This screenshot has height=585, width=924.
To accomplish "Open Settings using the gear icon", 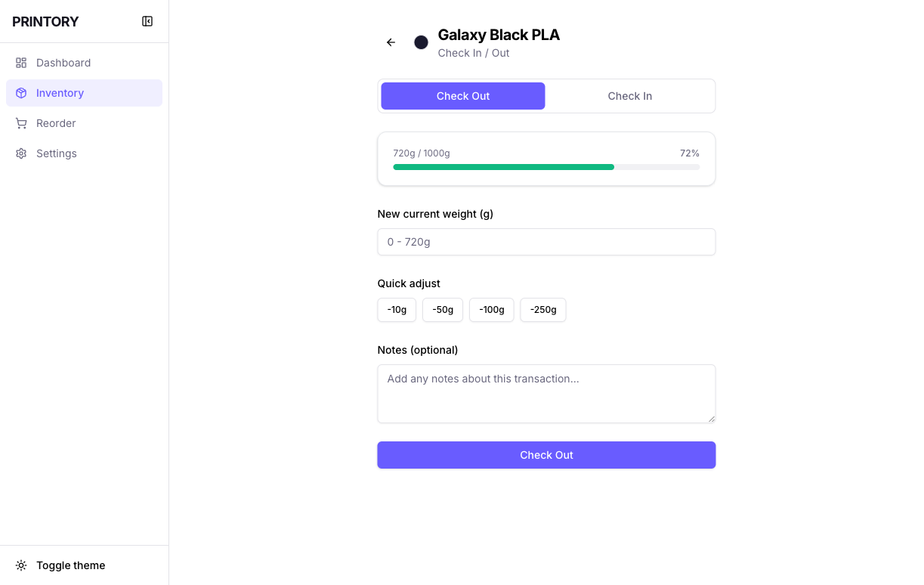I will click(21, 153).
